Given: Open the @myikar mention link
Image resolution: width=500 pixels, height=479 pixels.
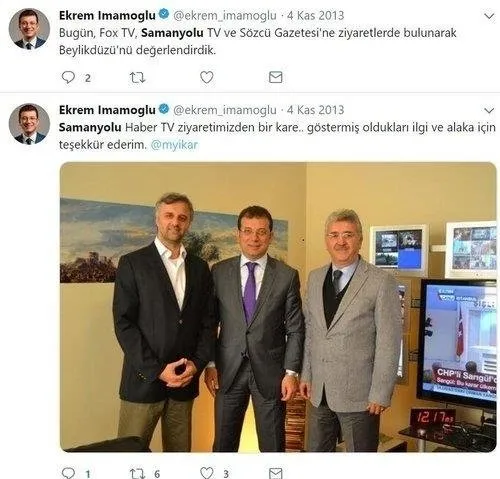Looking at the screenshot, I should 174,145.
